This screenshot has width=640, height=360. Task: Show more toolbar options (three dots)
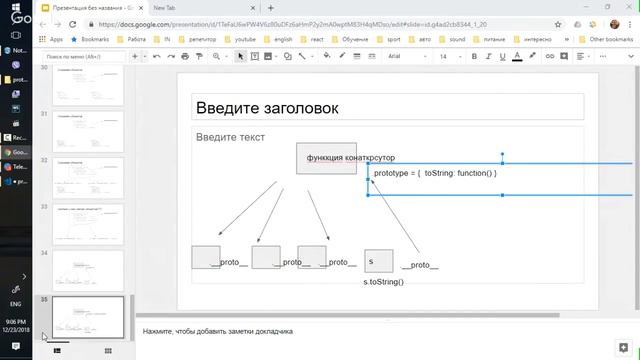point(603,56)
